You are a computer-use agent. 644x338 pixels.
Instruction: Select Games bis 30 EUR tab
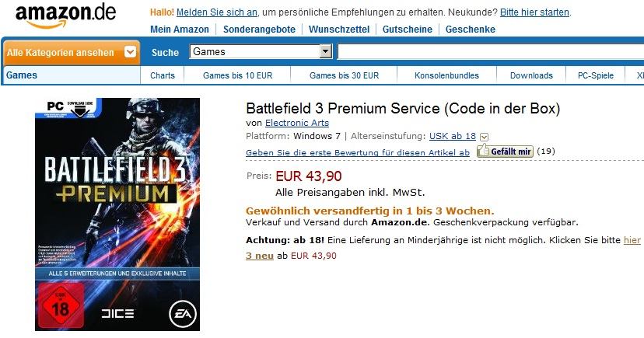345,75
